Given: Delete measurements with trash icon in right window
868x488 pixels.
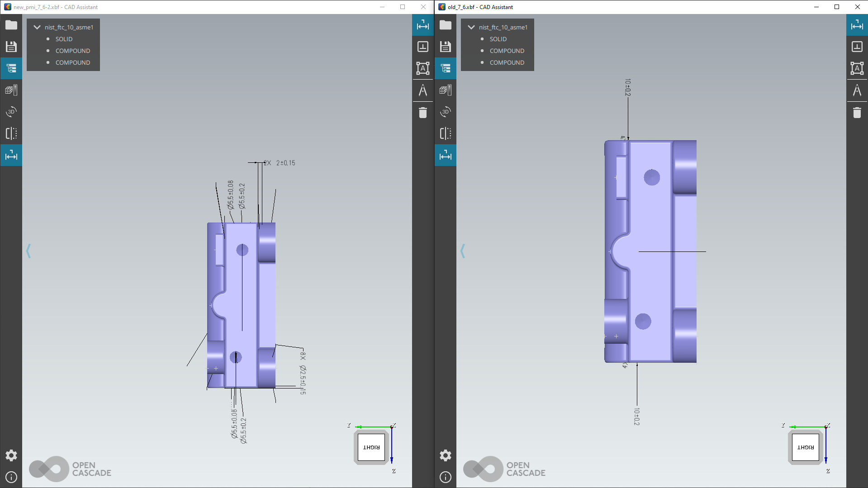Looking at the screenshot, I should (x=857, y=113).
